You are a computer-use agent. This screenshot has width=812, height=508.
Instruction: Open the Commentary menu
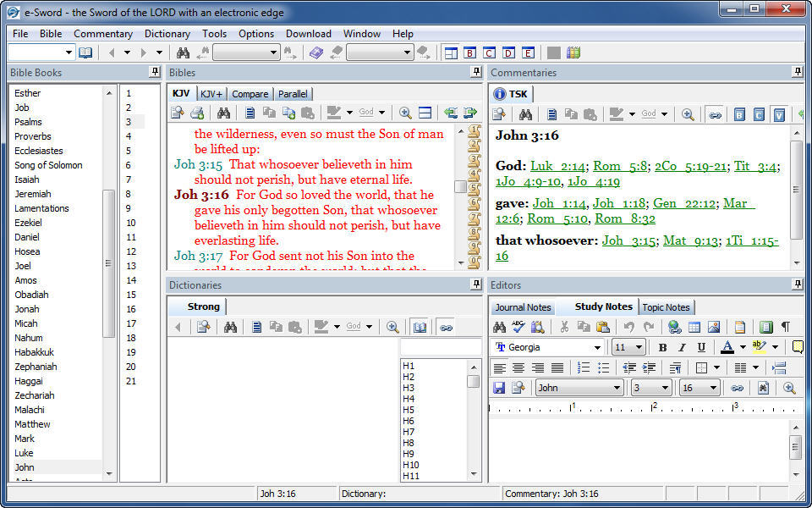coord(103,34)
